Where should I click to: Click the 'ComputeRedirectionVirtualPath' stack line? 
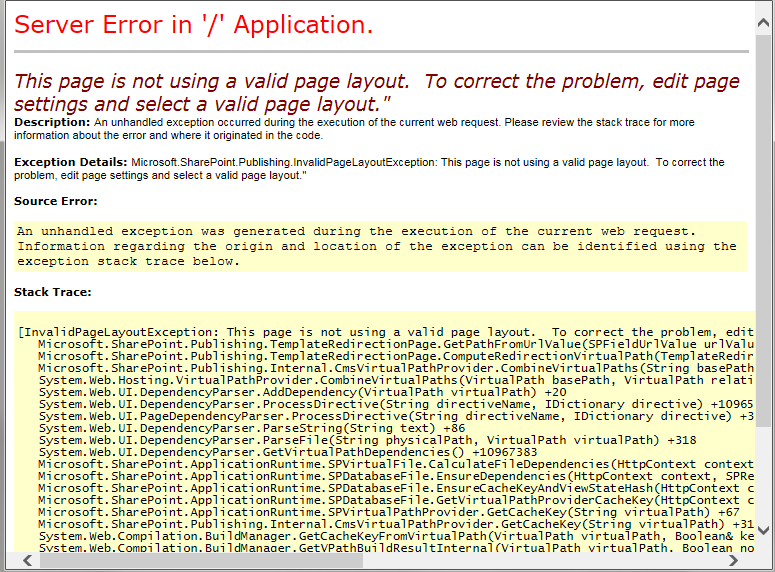tap(396, 356)
